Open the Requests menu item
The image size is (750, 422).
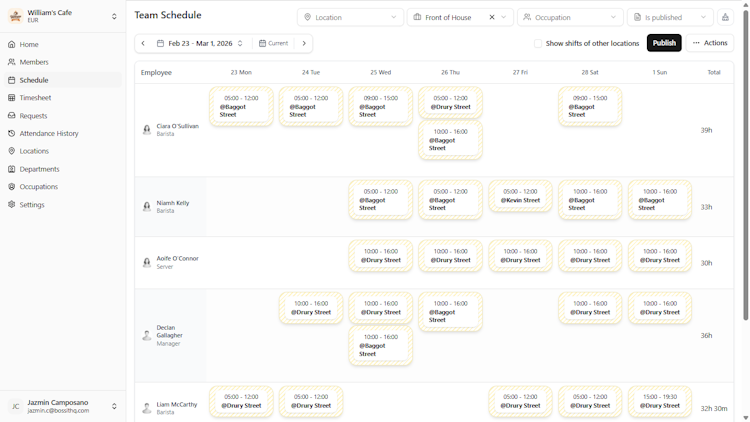coord(33,116)
